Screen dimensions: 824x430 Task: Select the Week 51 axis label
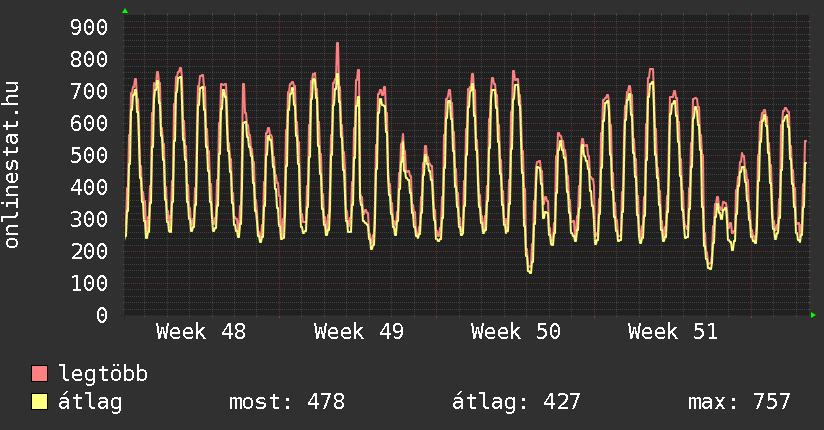(672, 332)
